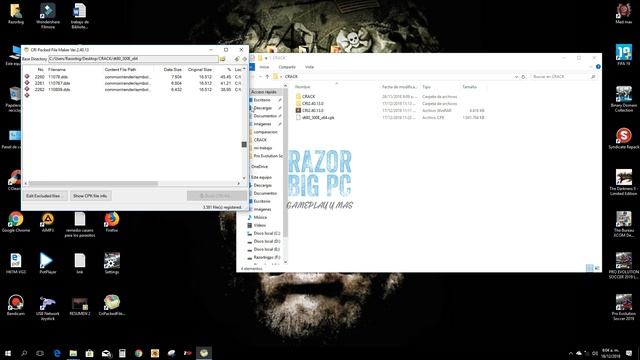The width and height of the screenshot is (640, 360).
Task: Open the Vista tab in File Explorer
Action: pyautogui.click(x=309, y=67)
